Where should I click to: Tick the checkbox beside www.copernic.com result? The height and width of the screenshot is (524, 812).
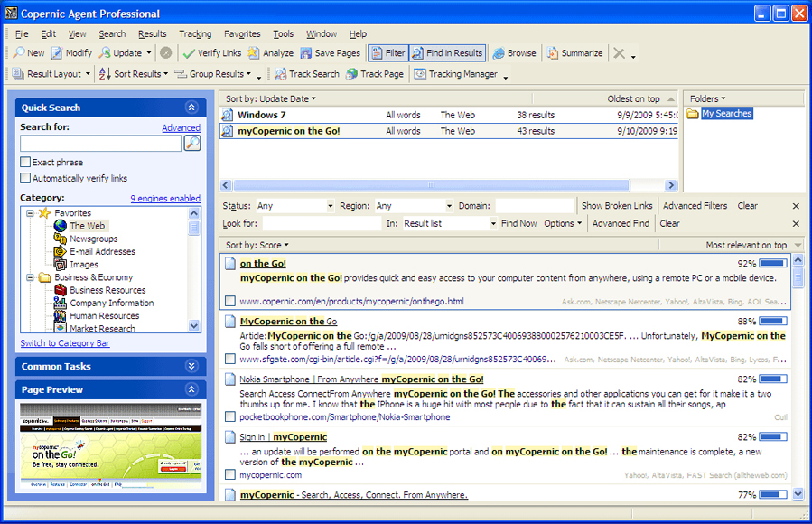pyautogui.click(x=230, y=302)
